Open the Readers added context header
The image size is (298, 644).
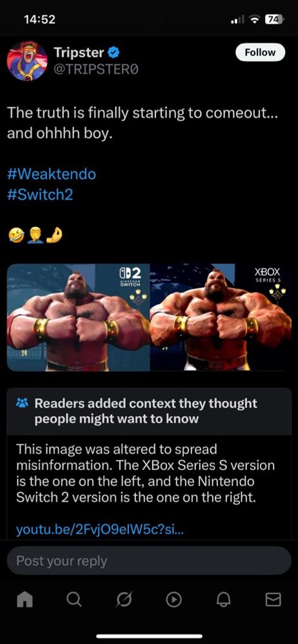coord(146,411)
